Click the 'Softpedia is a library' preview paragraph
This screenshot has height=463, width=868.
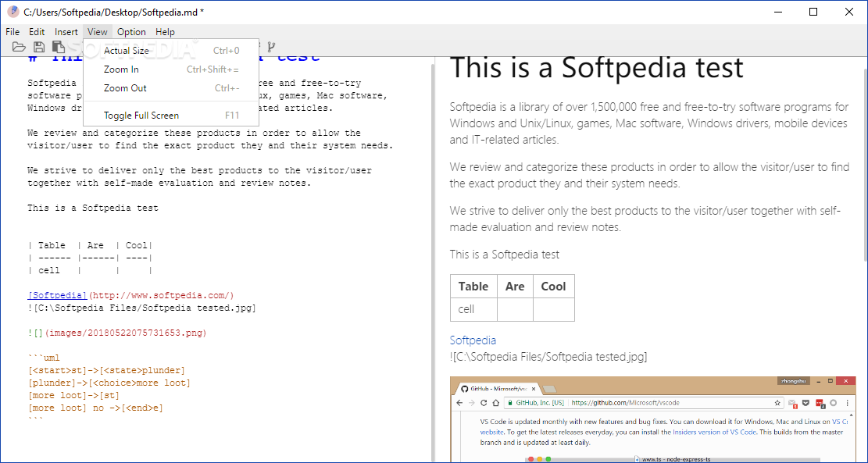point(648,123)
